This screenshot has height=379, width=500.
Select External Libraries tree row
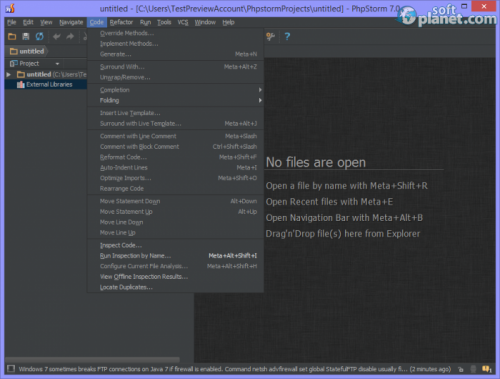[46, 85]
